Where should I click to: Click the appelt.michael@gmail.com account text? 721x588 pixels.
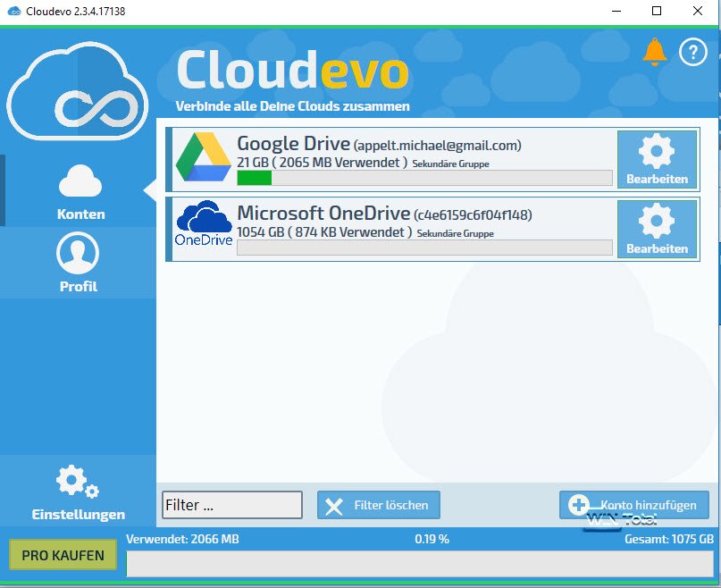coord(437,146)
